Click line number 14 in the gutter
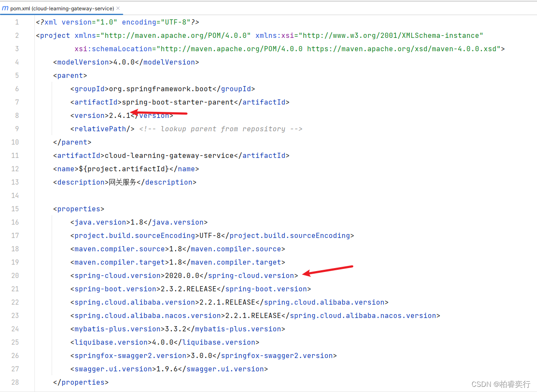The image size is (537, 392). click(x=15, y=195)
